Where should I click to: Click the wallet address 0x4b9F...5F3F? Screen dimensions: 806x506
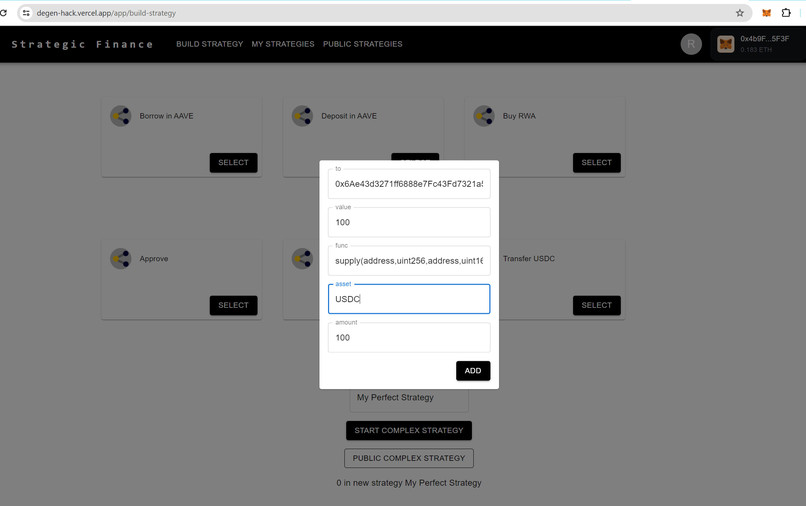764,39
